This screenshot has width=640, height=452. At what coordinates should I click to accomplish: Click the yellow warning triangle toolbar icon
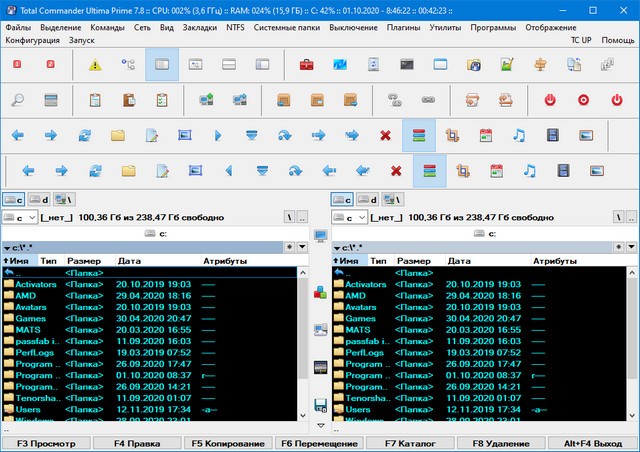tap(95, 65)
